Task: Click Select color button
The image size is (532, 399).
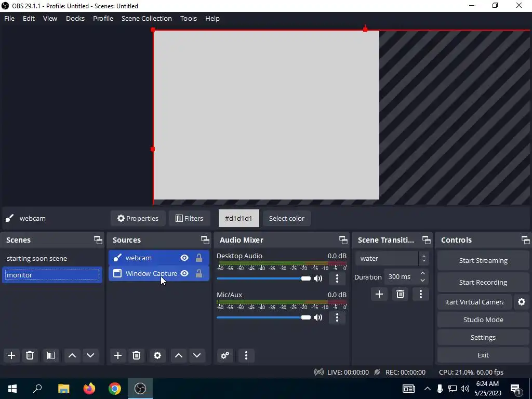Action: click(287, 218)
